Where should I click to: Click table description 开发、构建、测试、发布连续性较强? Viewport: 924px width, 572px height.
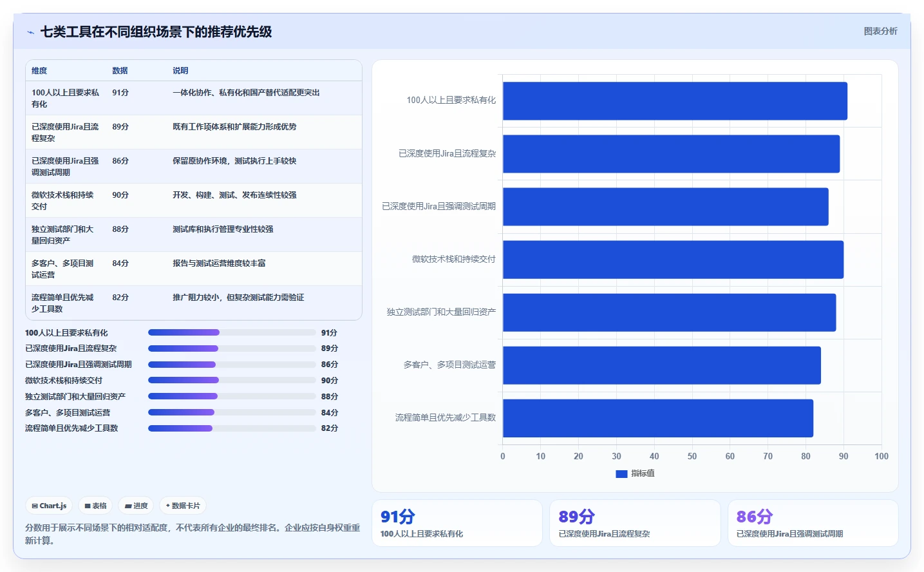(234, 195)
